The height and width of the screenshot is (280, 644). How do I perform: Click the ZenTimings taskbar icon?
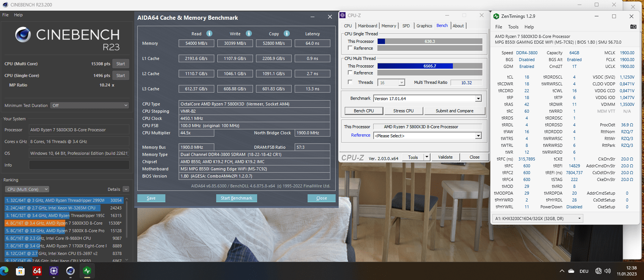(x=87, y=271)
